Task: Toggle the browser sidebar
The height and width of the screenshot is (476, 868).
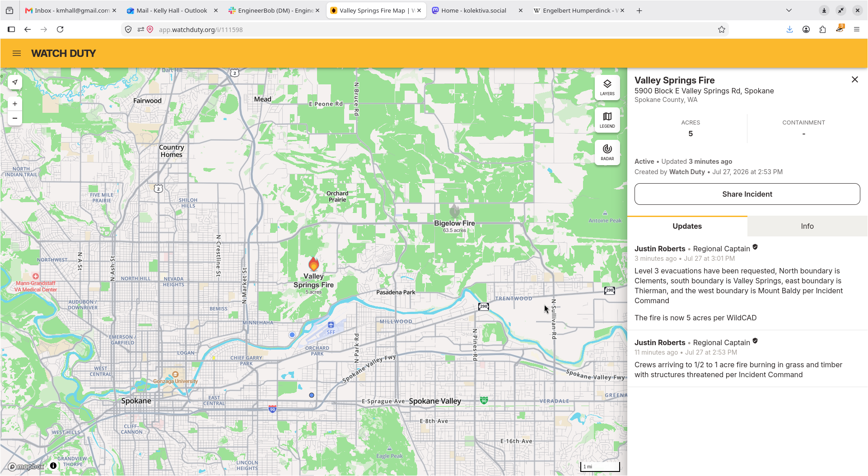Action: pos(11,29)
